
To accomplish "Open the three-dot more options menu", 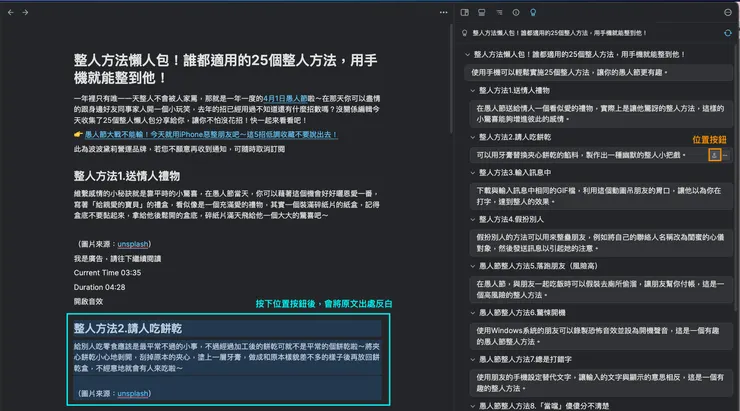I will pos(443,12).
